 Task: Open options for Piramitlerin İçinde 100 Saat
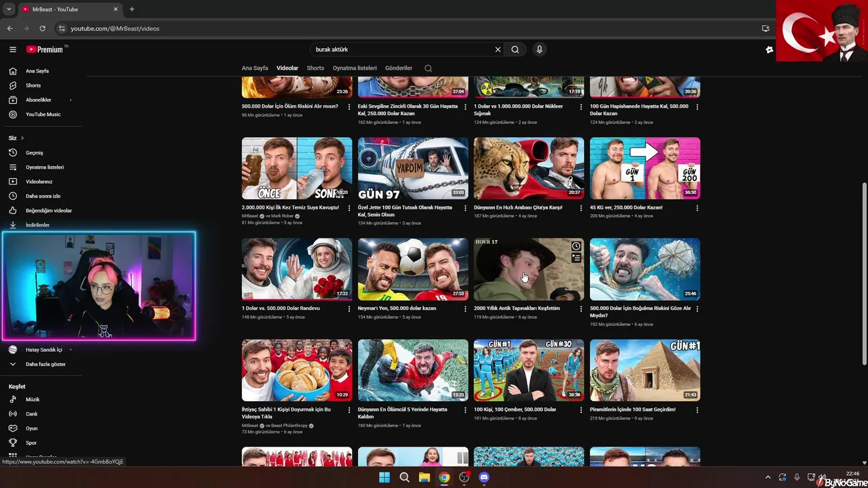click(x=697, y=410)
